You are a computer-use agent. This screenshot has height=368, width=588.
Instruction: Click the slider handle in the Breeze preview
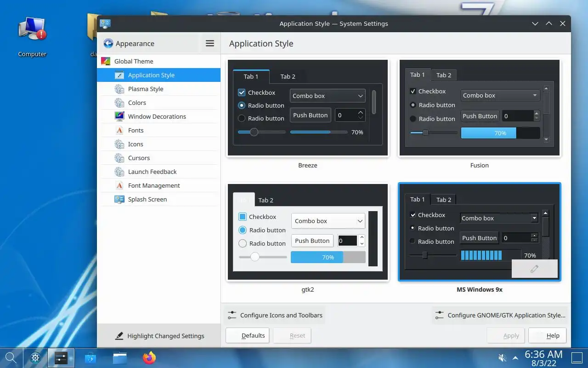(254, 132)
